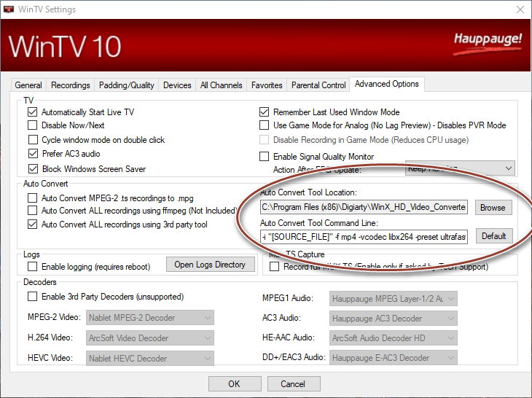Confirm settings with OK button
The width and height of the screenshot is (532, 398).
[235, 383]
